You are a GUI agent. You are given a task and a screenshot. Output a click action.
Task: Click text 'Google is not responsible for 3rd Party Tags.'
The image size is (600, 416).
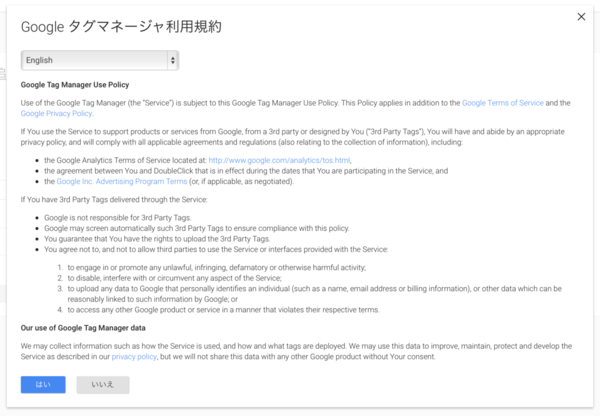point(117,218)
